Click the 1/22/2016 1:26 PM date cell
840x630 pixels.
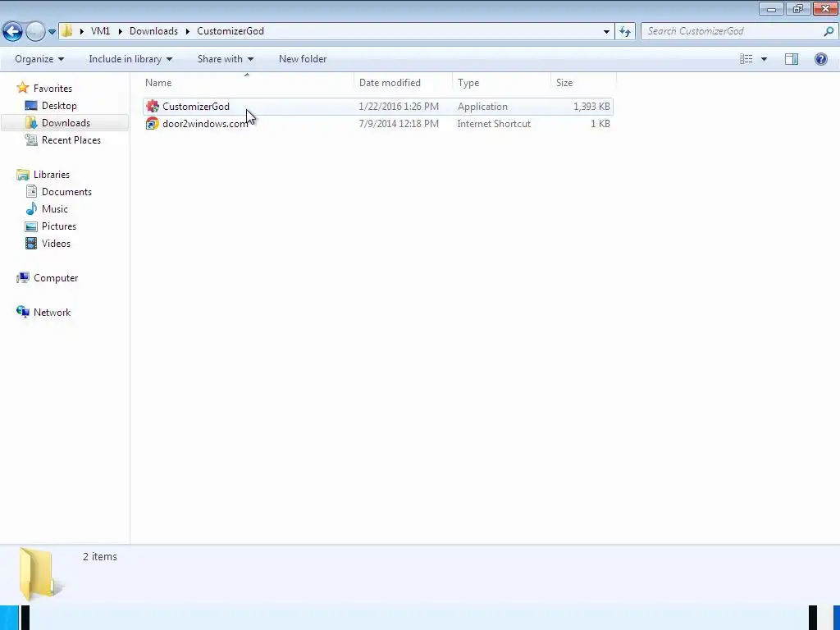[399, 107]
